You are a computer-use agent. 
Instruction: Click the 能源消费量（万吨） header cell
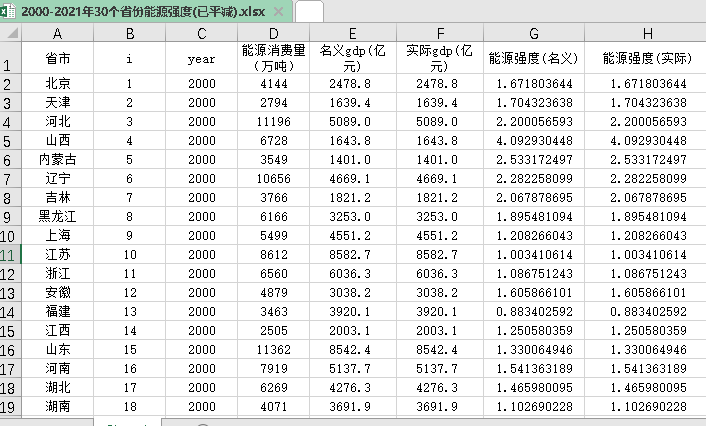coord(274,58)
